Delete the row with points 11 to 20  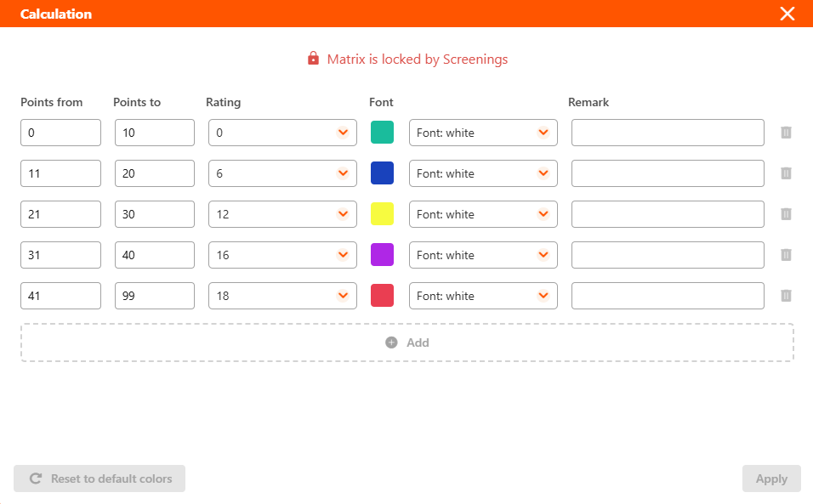tap(786, 173)
